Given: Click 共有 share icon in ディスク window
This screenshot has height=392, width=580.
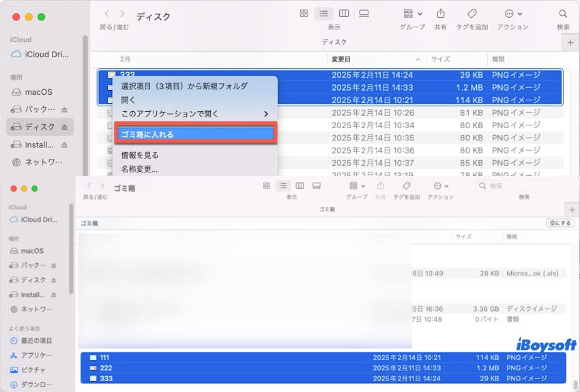Looking at the screenshot, I should click(x=441, y=14).
